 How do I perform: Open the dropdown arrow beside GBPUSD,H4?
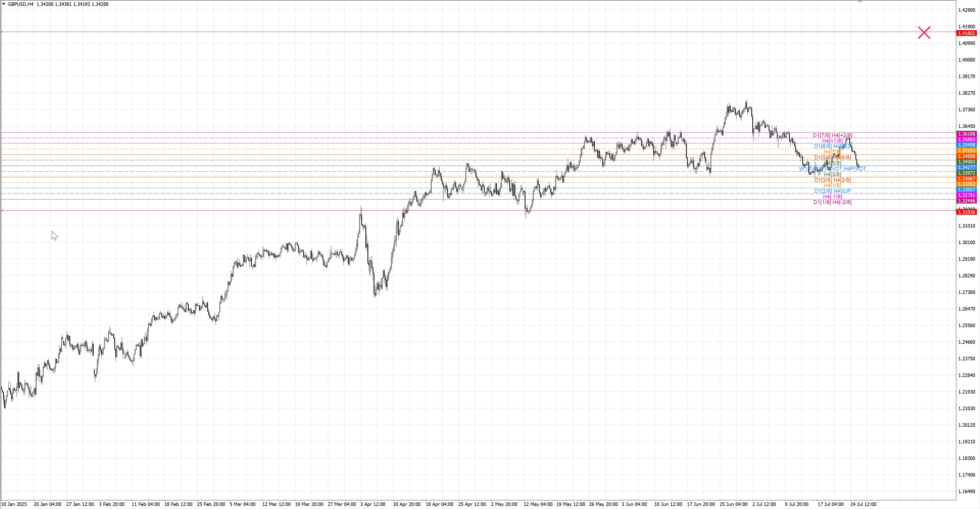pos(4,4)
